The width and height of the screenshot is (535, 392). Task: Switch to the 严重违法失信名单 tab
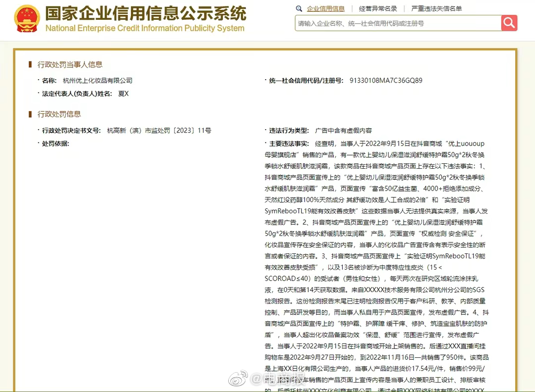click(x=436, y=9)
